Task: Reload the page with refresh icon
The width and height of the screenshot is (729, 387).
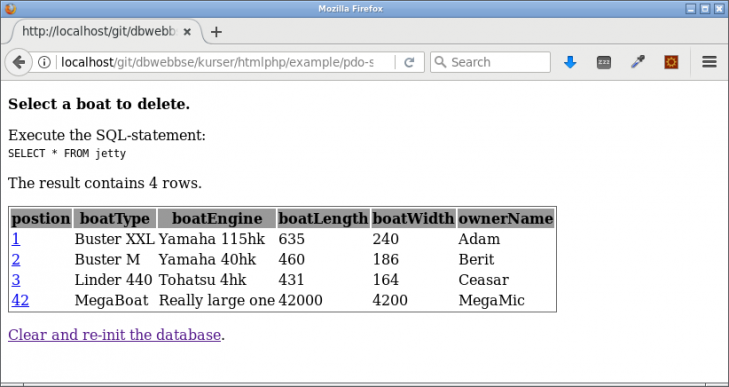Action: [x=409, y=62]
